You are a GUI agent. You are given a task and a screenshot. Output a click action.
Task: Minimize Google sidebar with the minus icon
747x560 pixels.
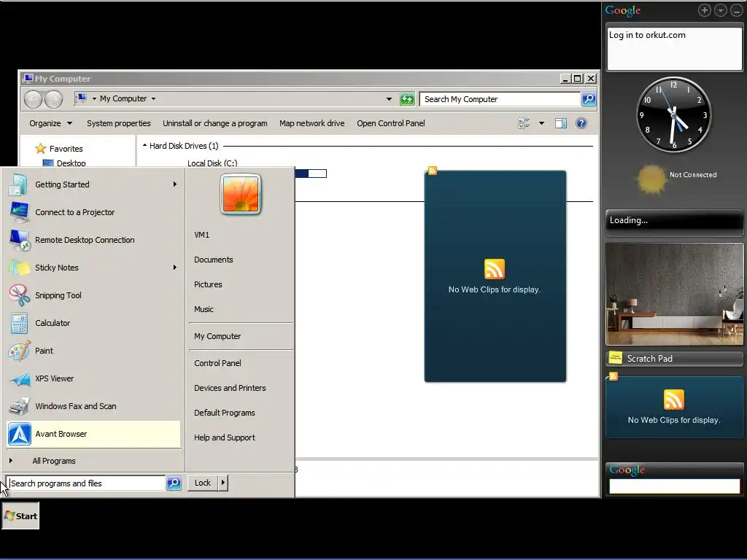click(737, 10)
